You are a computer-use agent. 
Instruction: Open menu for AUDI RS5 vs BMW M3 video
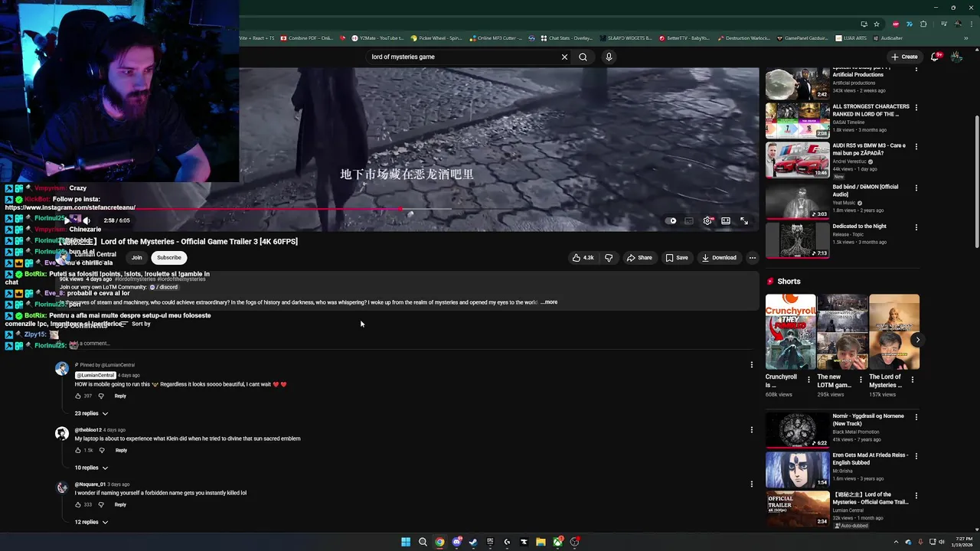[x=916, y=146]
